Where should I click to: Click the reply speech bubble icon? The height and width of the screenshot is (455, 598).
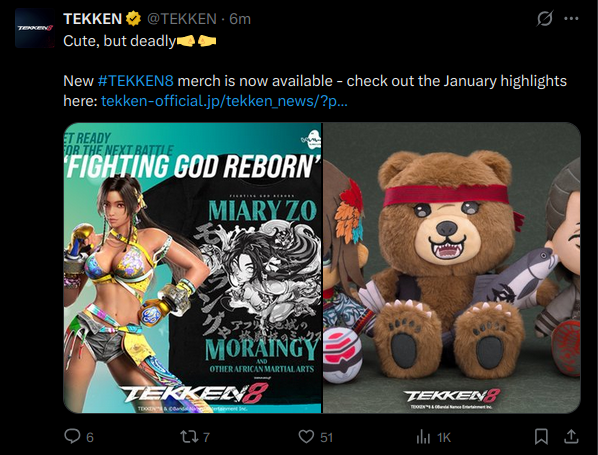pyautogui.click(x=72, y=436)
